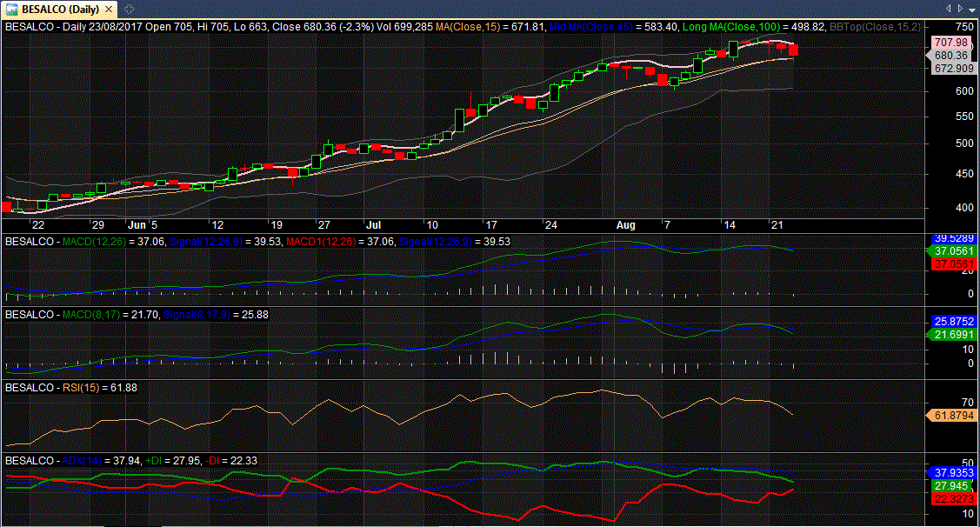Click the Long MA(Close,100) indicator label
Image resolution: width=980 pixels, height=527 pixels.
pos(731,27)
